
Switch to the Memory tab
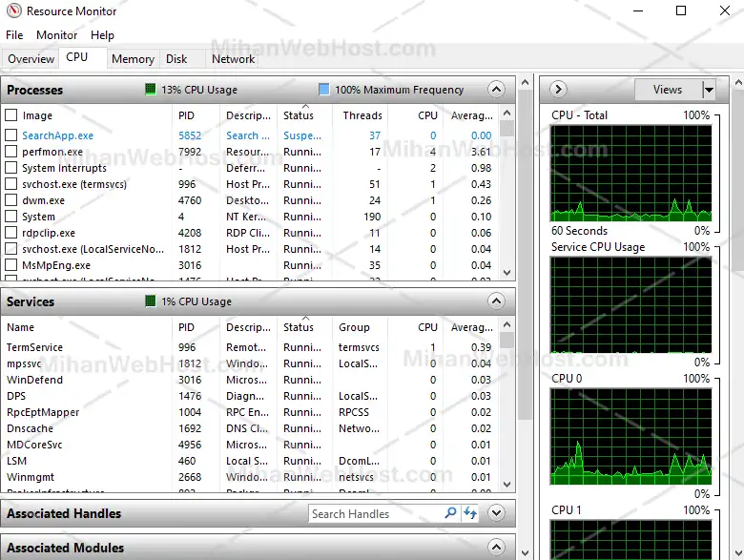133,59
